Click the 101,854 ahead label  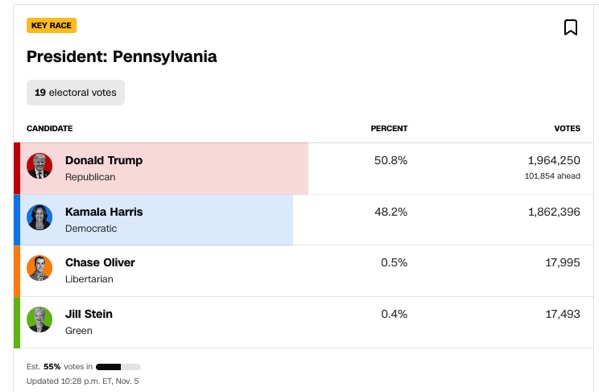point(552,176)
